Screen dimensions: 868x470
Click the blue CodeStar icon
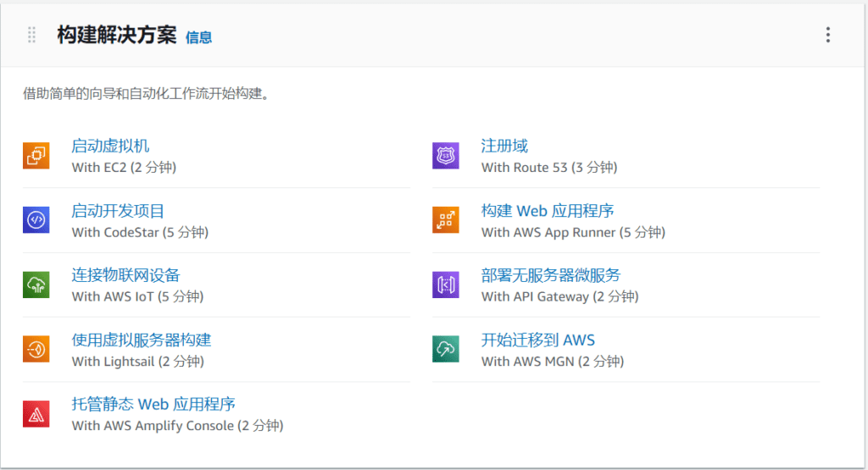coord(36,220)
